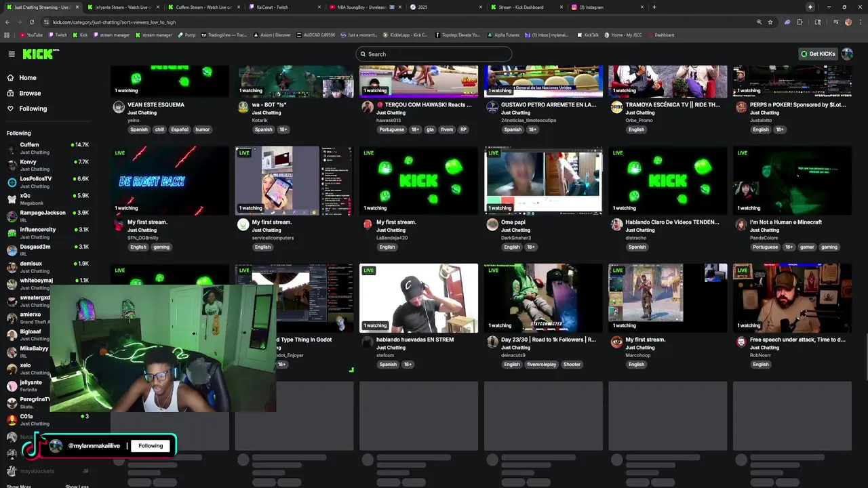Viewport: 868px width, 488px height.
Task: Open Cuffem's channel in Following list
Action: tap(47, 148)
